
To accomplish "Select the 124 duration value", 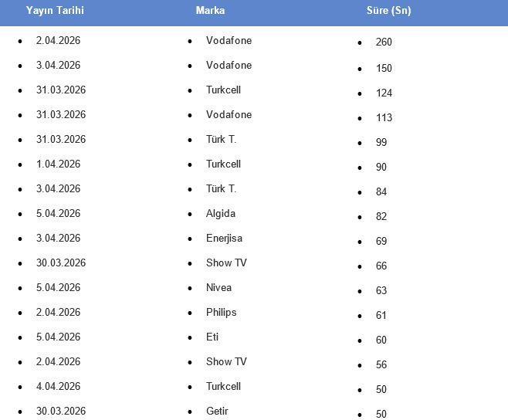I will (384, 93).
